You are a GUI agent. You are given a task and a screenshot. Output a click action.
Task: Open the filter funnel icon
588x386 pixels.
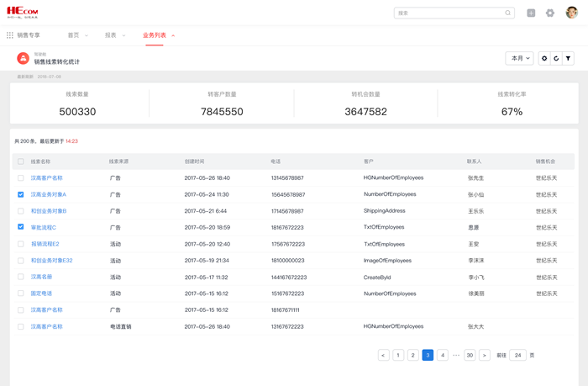tap(568, 59)
